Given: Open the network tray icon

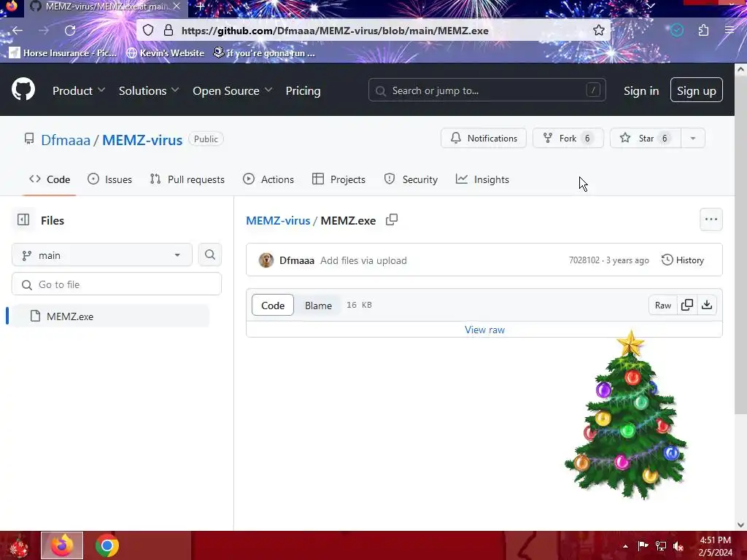Looking at the screenshot, I should 661,546.
